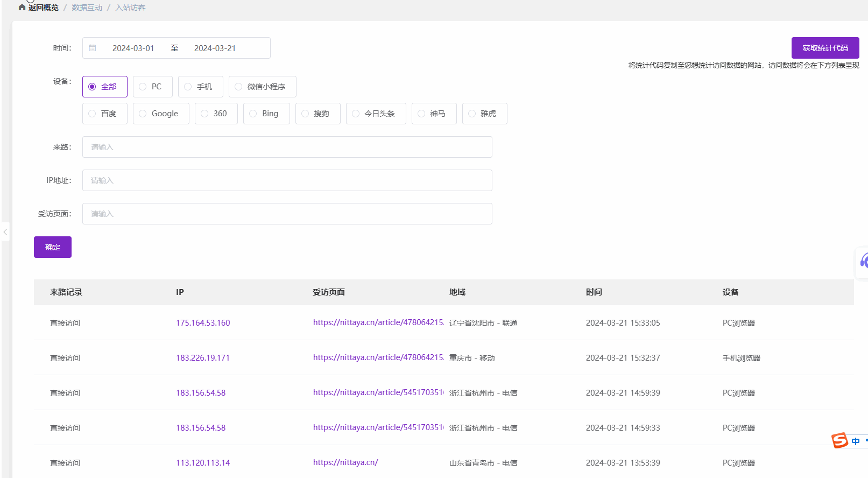
Task: Choose the 手机 device filter
Action: point(198,87)
